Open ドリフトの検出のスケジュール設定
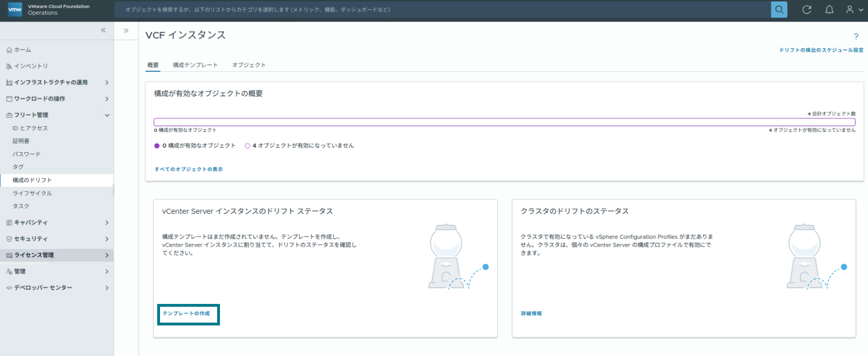868x356 pixels. (820, 49)
